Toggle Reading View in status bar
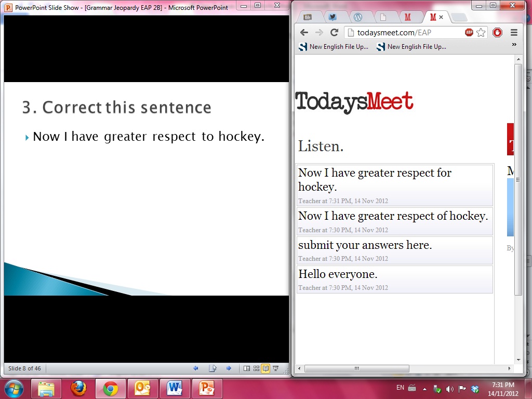Viewport: 532px width, 399px height. [x=265, y=368]
